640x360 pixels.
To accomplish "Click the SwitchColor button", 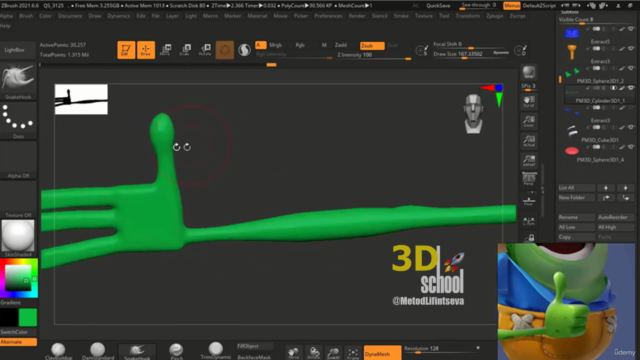I will [x=18, y=332].
